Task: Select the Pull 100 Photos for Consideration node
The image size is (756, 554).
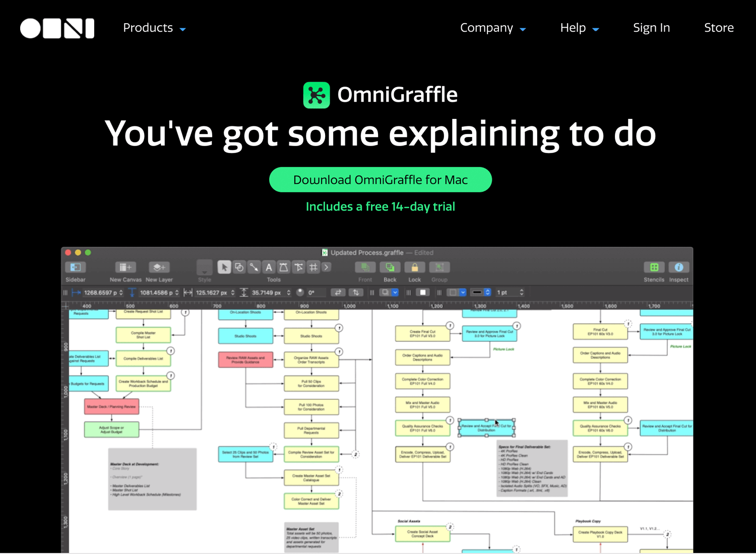Action: tap(311, 407)
